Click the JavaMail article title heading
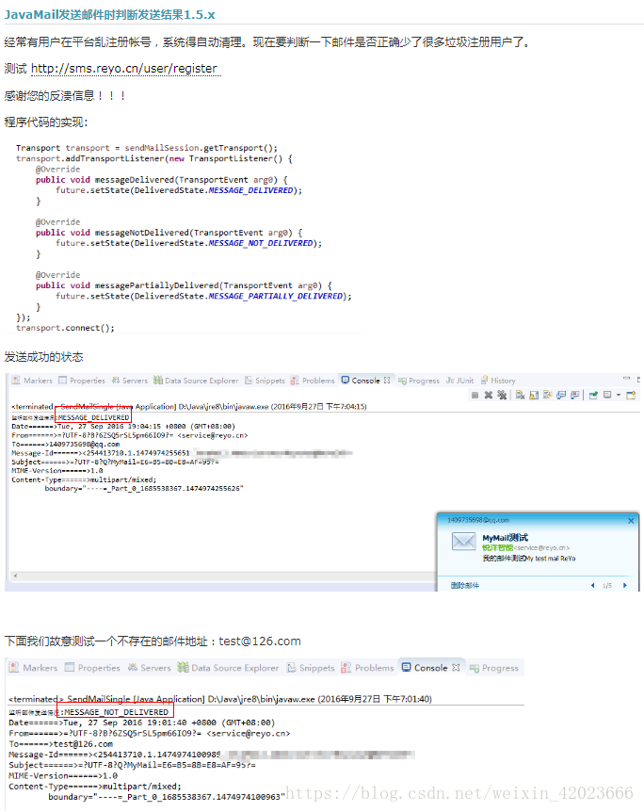 [x=110, y=14]
